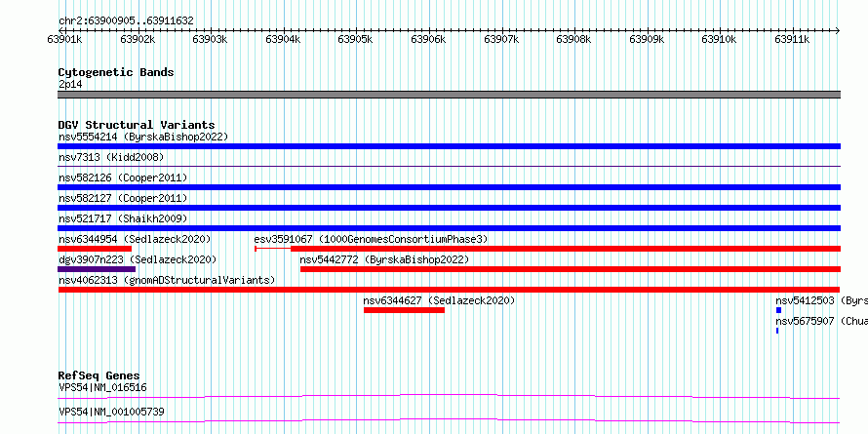The height and width of the screenshot is (434, 868).
Task: Click the nsv5554214 (ByrskaBishop2022) label
Action: tap(143, 137)
